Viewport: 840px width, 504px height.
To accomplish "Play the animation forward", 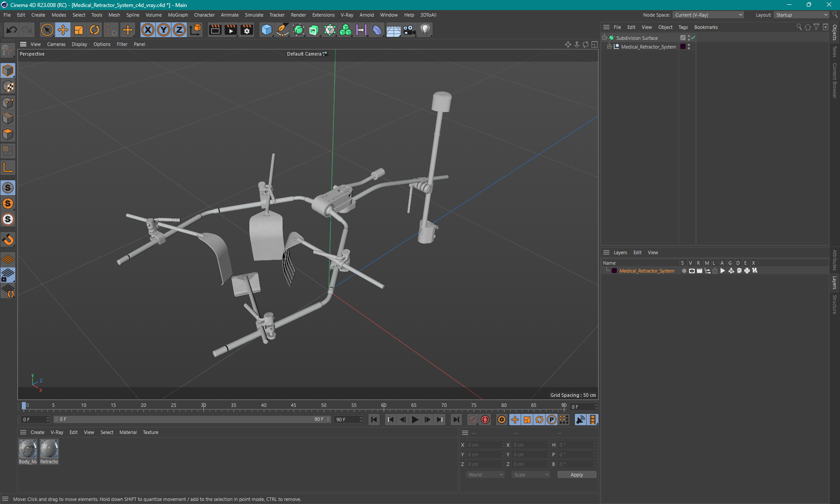I will pyautogui.click(x=415, y=420).
